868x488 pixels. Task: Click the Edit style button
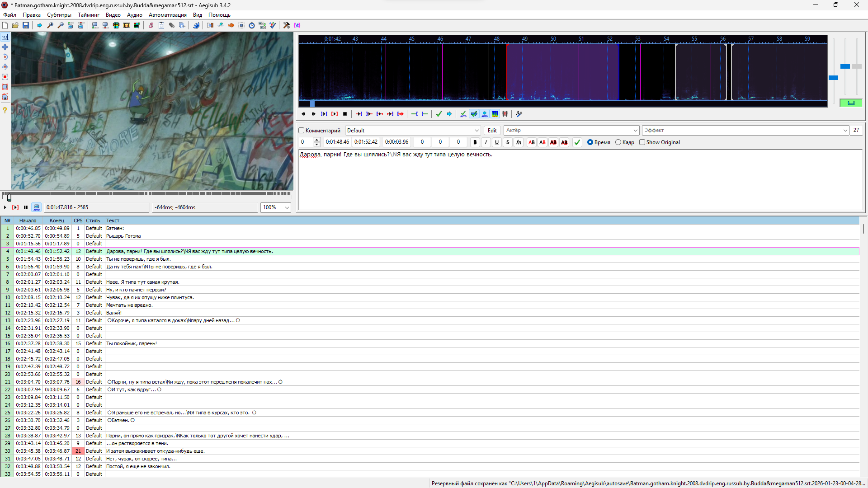(x=492, y=131)
